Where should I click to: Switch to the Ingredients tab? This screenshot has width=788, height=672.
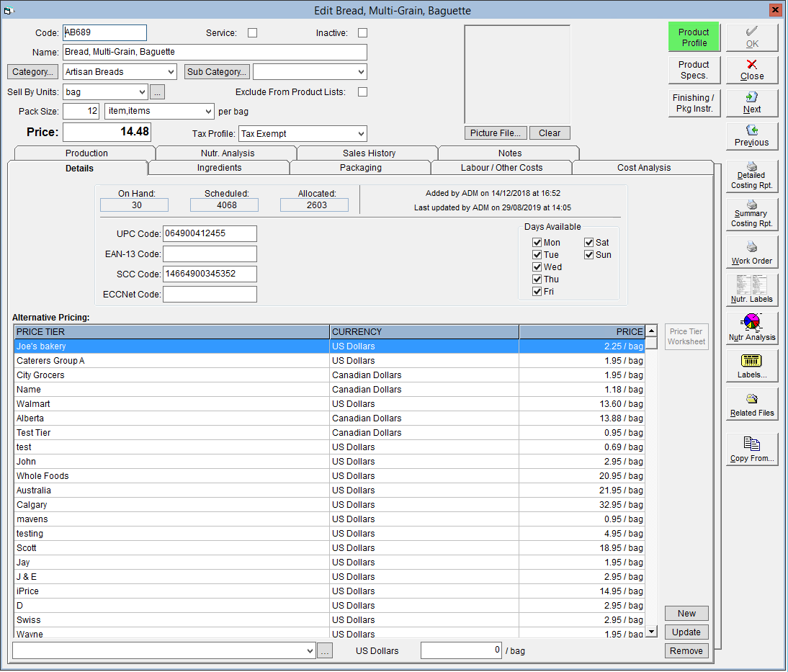click(x=219, y=168)
